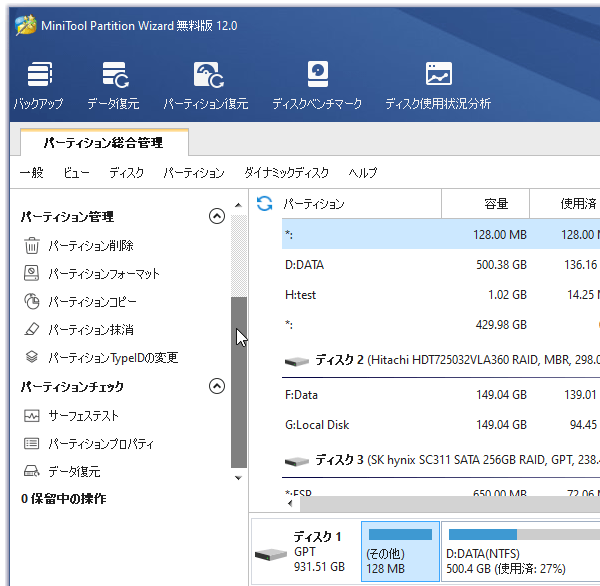Open the 一般 menu
The height and width of the screenshot is (586, 600).
(32, 173)
